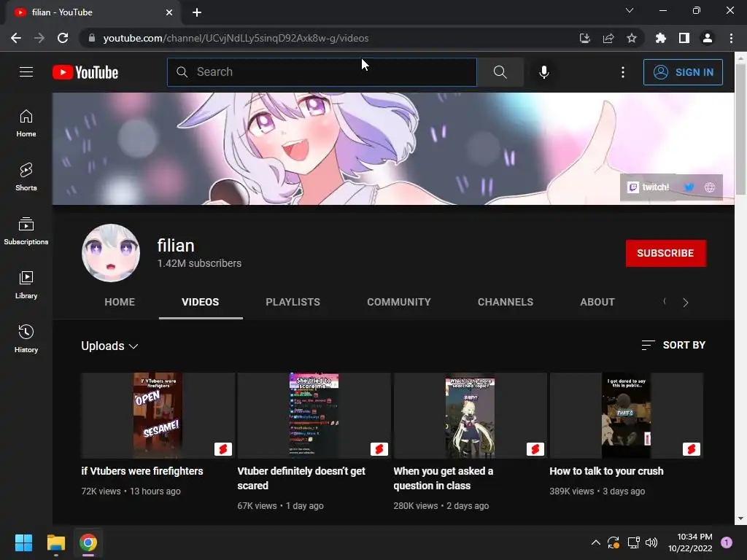Select the VIDEOS tab
This screenshot has width=747, height=560.
(x=201, y=302)
